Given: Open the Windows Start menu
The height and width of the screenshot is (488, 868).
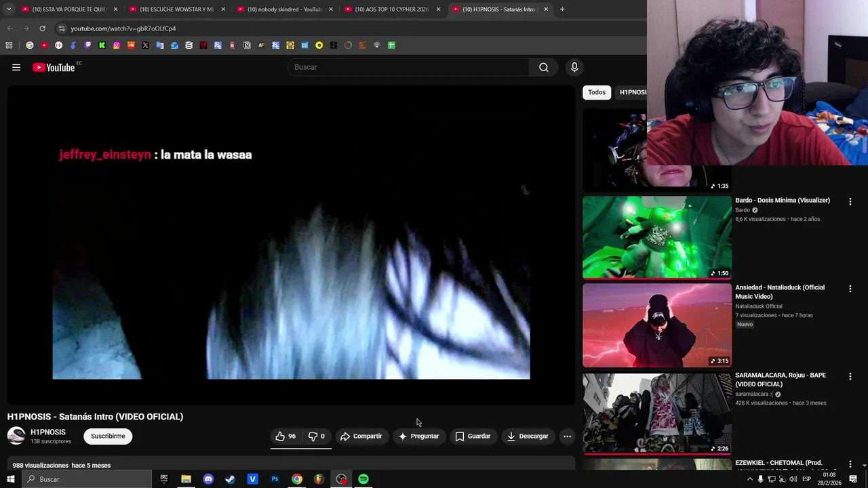Looking at the screenshot, I should click(10, 479).
